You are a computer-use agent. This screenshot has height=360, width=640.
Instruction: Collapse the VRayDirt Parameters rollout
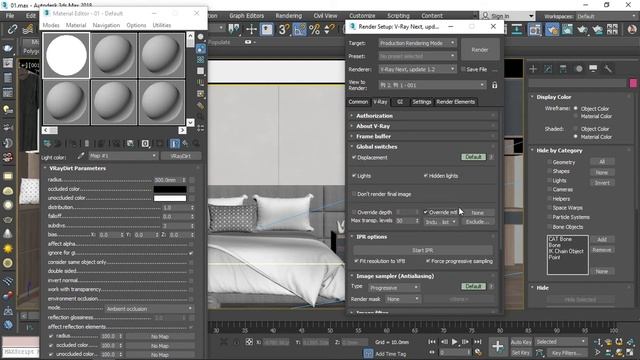click(77, 168)
